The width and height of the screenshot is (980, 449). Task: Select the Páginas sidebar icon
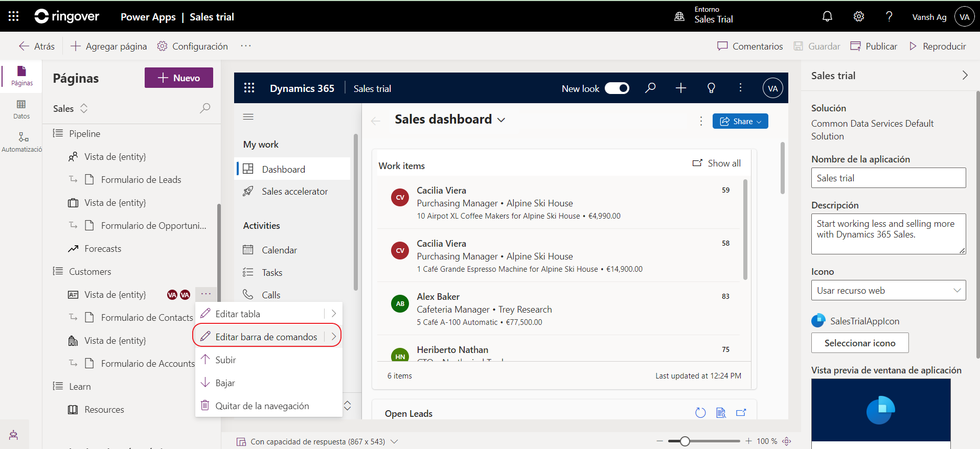tap(21, 76)
